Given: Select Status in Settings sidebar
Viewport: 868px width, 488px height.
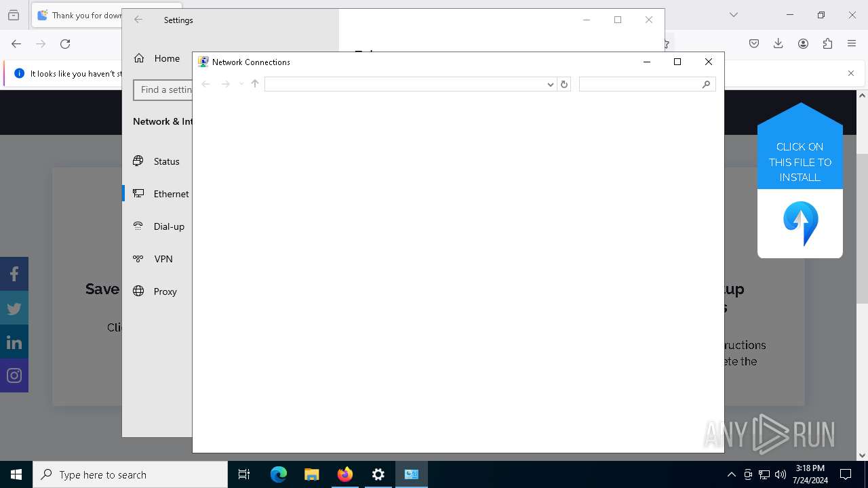Looking at the screenshot, I should point(157,161).
